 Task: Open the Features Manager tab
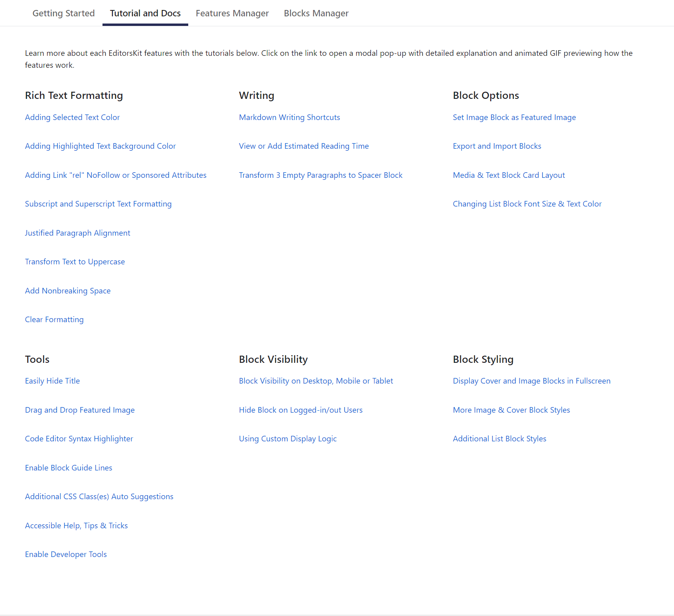coord(232,13)
